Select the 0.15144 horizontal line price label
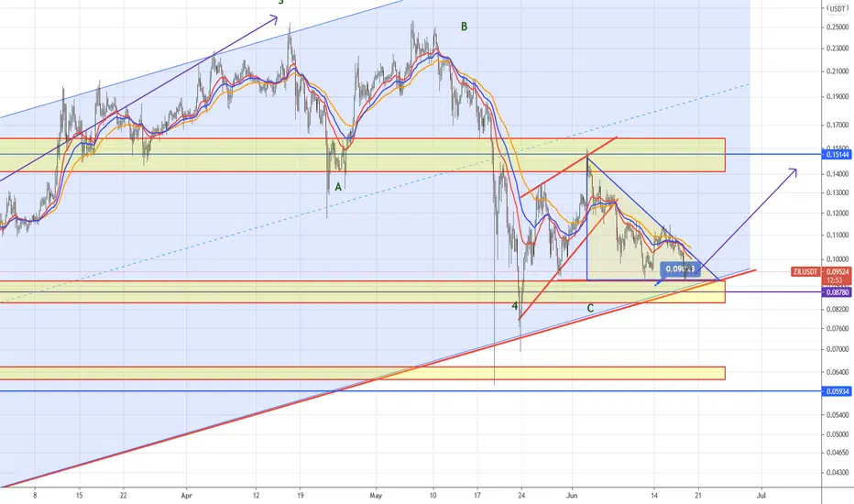This screenshot has width=854, height=504. pyautogui.click(x=838, y=155)
